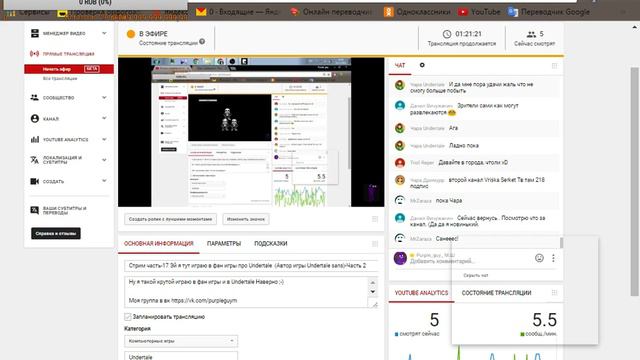Expand localization and subtitles chevron
Viewport: 640px width, 360px height.
point(104,160)
